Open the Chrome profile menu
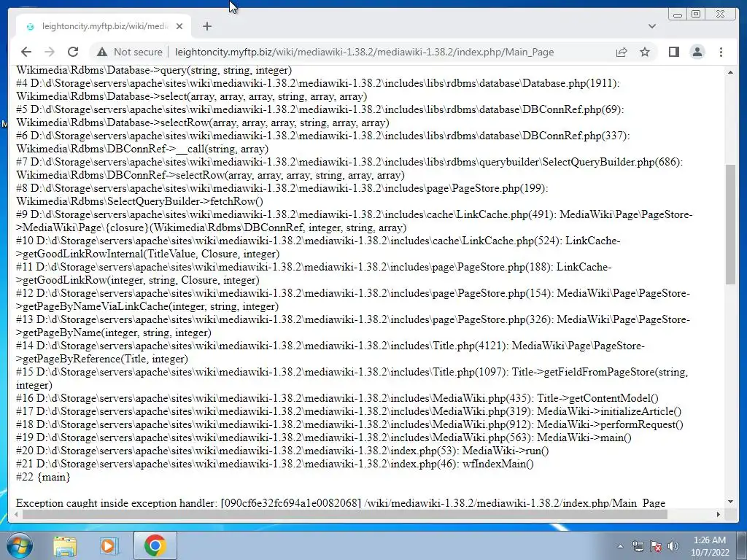The width and height of the screenshot is (747, 560). click(697, 52)
